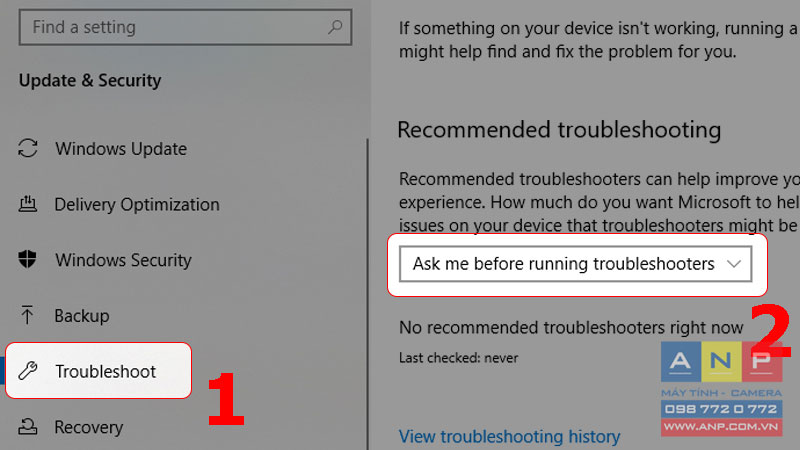Open the View troubleshooting history link
The height and width of the screenshot is (450, 800).
(509, 437)
